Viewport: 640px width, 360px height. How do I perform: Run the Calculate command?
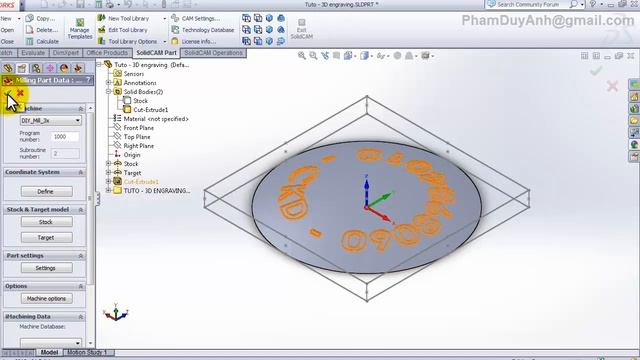pyautogui.click(x=42, y=41)
